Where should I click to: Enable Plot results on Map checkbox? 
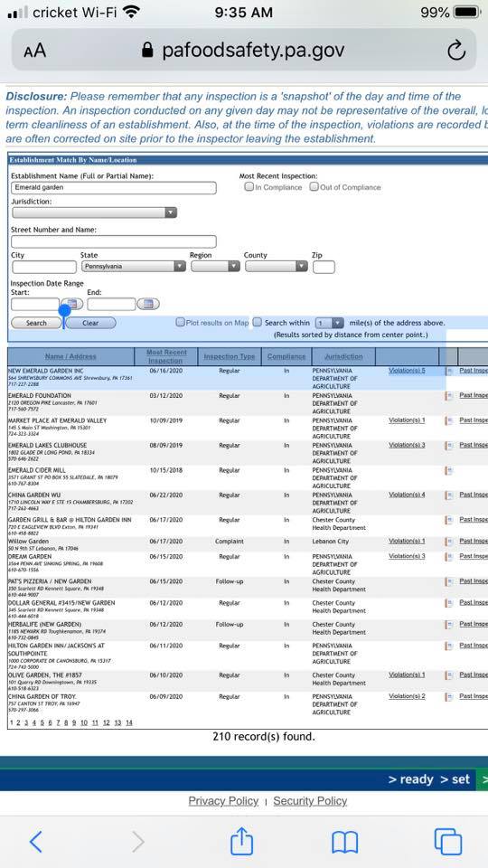(x=180, y=322)
